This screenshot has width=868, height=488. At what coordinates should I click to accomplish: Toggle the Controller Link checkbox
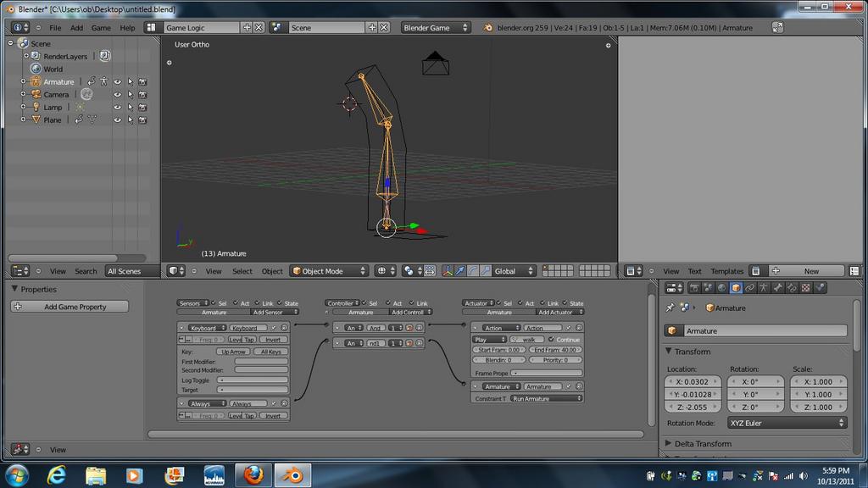(x=412, y=302)
